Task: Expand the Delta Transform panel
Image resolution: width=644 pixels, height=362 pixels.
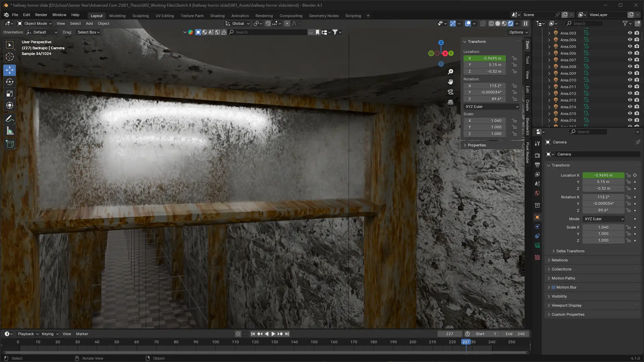Action: tap(570, 251)
